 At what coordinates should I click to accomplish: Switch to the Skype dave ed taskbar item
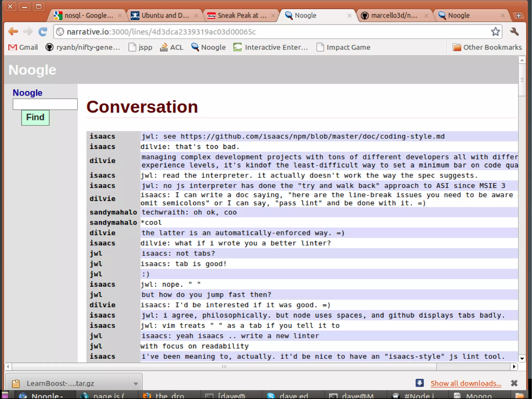coord(293,395)
